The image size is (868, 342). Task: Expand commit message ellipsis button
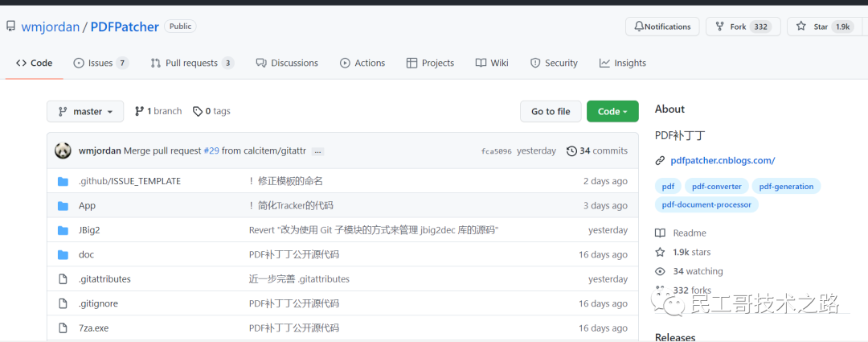click(317, 151)
